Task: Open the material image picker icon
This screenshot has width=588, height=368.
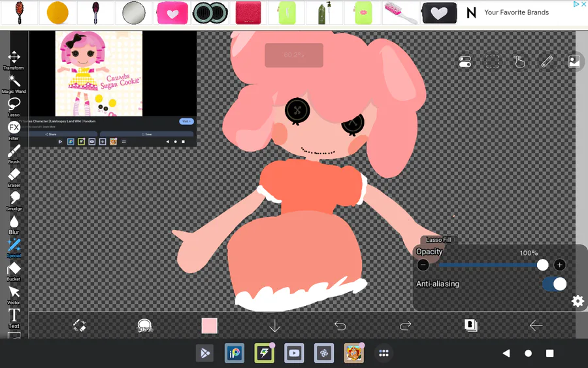Action: point(574,61)
